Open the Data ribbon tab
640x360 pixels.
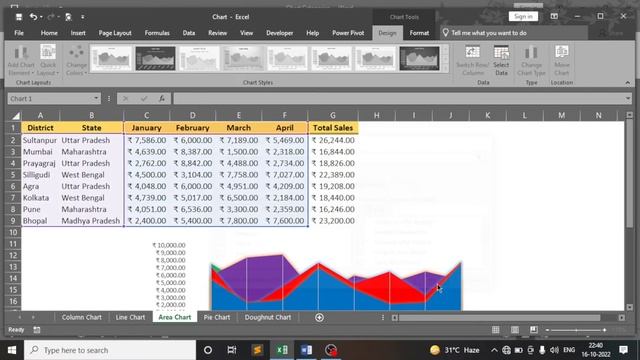tap(189, 33)
